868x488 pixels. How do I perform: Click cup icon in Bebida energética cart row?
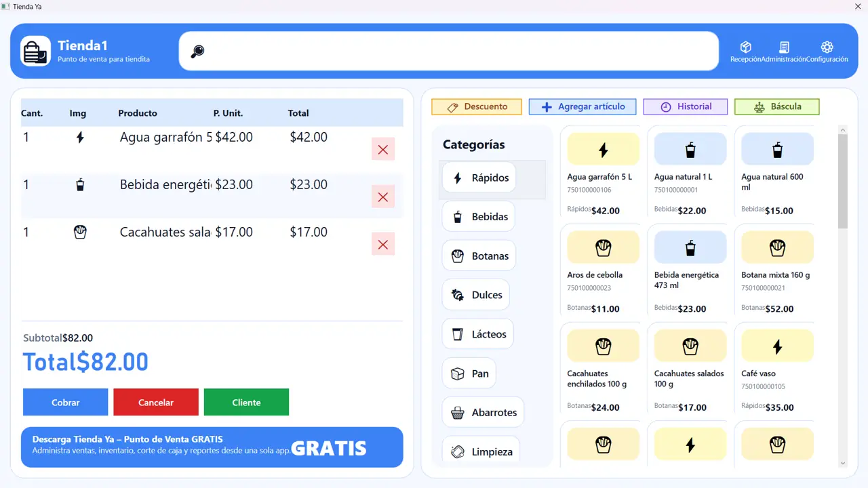coord(80,184)
